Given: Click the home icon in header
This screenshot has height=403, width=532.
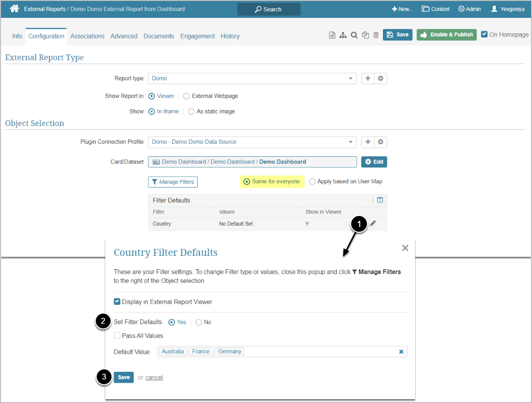Looking at the screenshot, I should [14, 9].
